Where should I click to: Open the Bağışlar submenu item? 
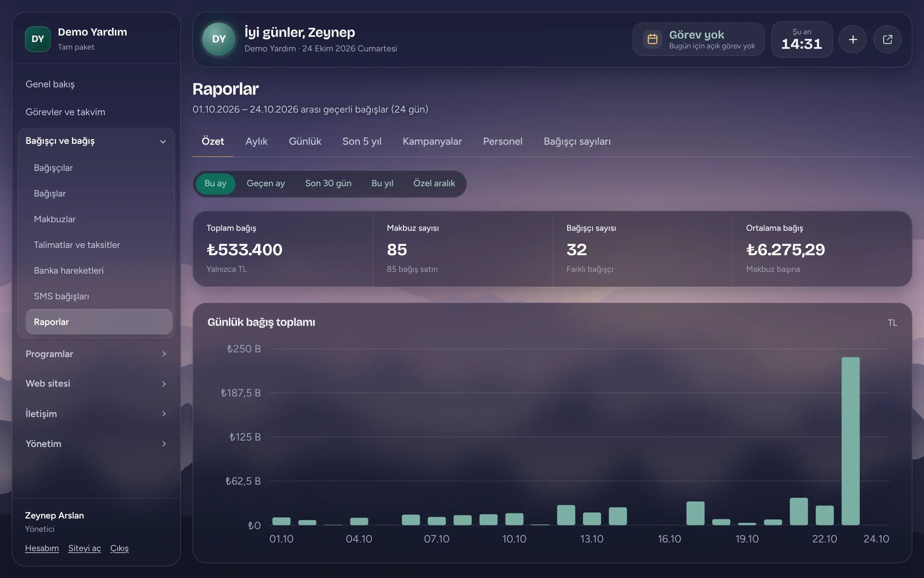[x=99, y=194]
